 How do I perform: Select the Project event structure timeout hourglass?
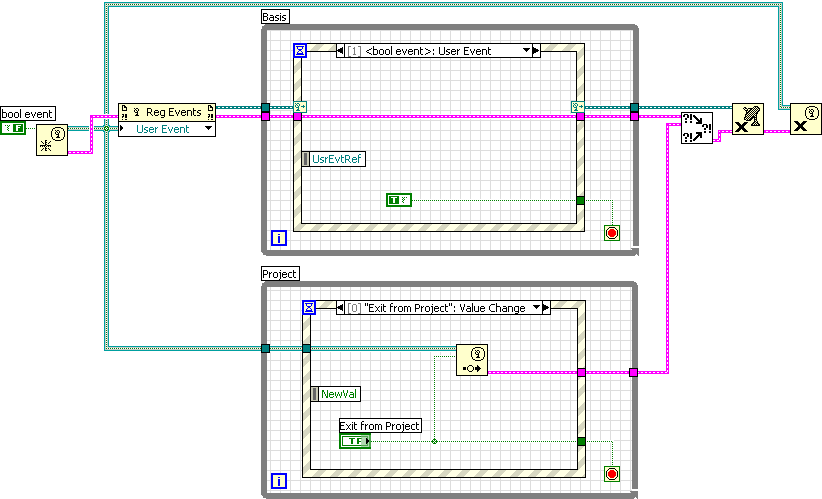309,308
